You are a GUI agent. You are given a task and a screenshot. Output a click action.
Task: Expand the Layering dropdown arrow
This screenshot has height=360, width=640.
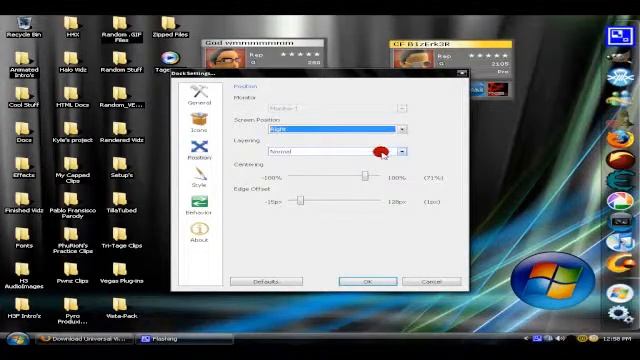point(402,151)
